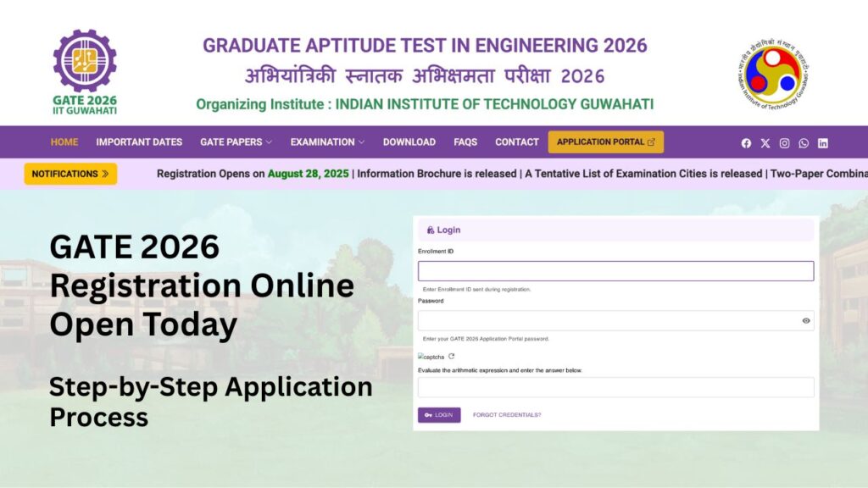The height and width of the screenshot is (488, 868).
Task: Open the LinkedIn social icon
Action: point(823,143)
